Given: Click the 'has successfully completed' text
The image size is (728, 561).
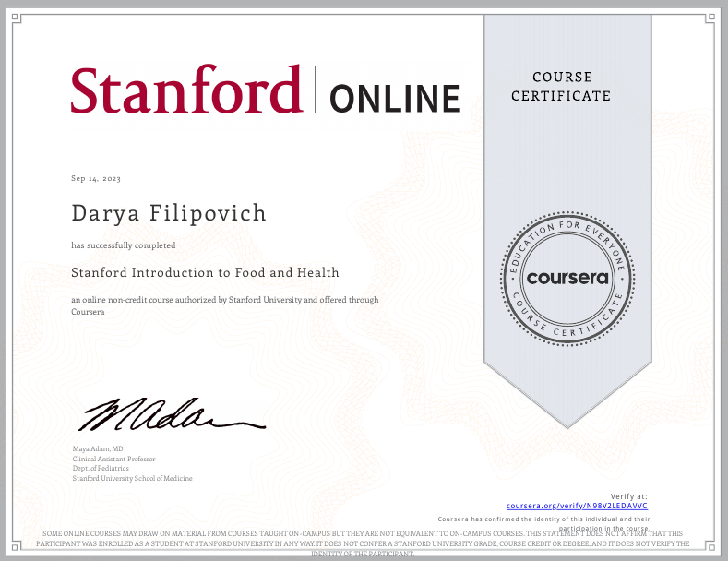Looking at the screenshot, I should 123,245.
